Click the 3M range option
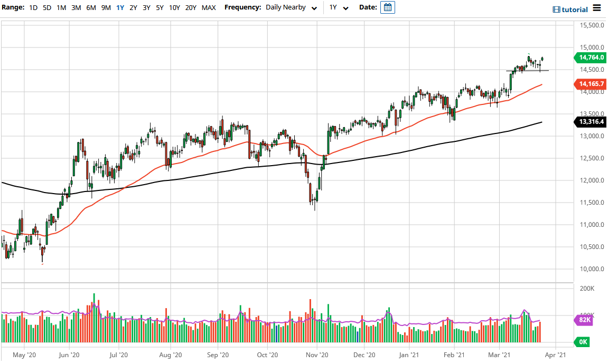The height and width of the screenshot is (364, 608). [x=76, y=8]
